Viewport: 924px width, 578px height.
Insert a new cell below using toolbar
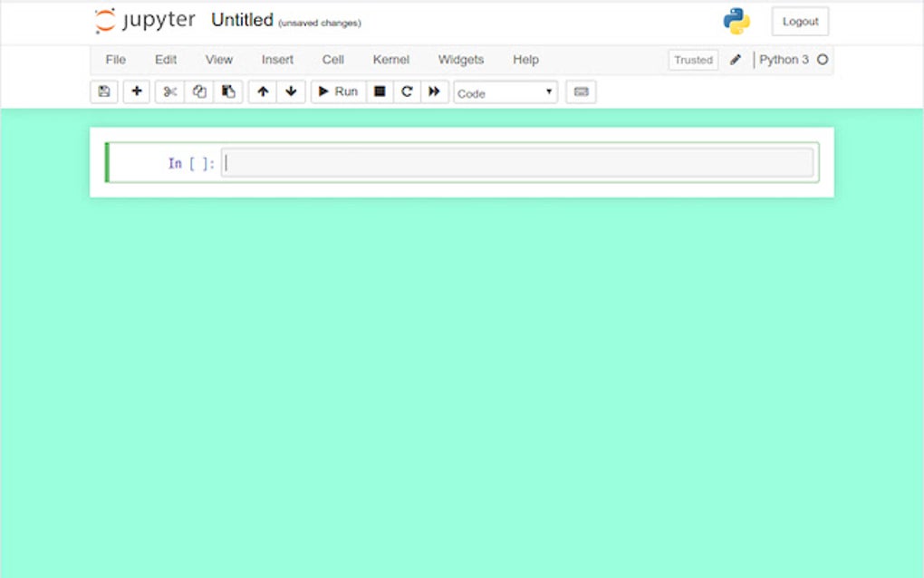(x=136, y=91)
